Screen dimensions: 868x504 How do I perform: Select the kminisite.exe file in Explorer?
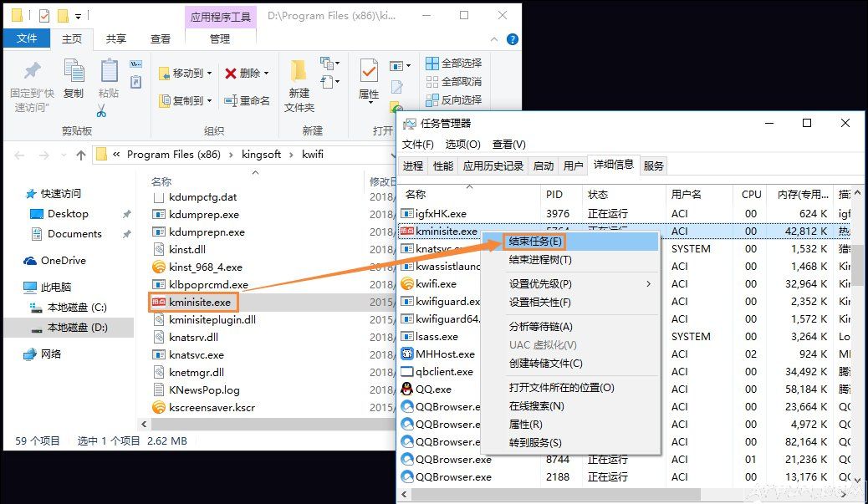pos(200,302)
